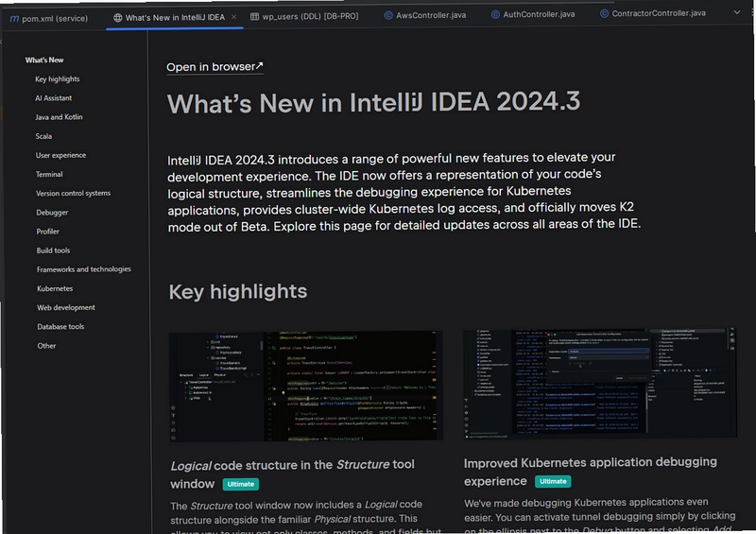
Task: Click the Ultimate badge next to Structure tool window
Action: point(241,484)
